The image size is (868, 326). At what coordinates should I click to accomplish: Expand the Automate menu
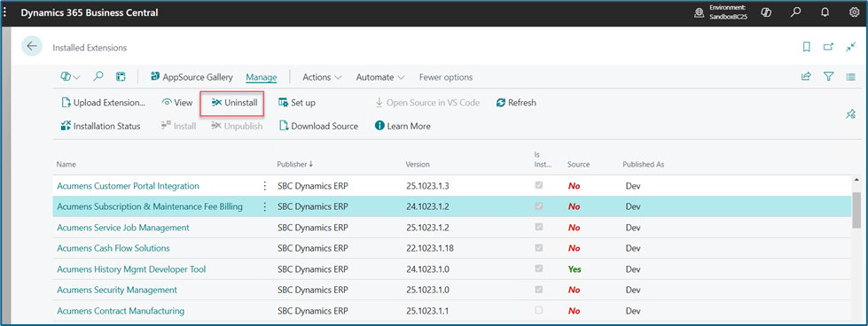pos(380,77)
